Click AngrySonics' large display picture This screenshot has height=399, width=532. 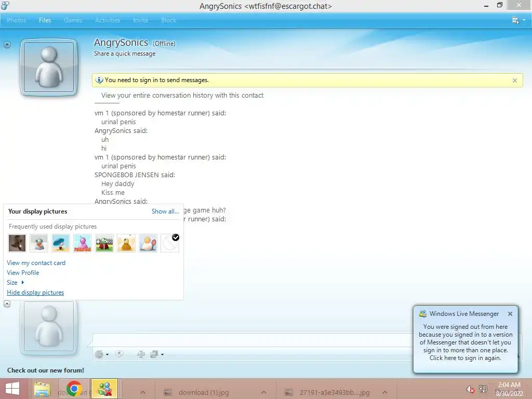tap(49, 67)
